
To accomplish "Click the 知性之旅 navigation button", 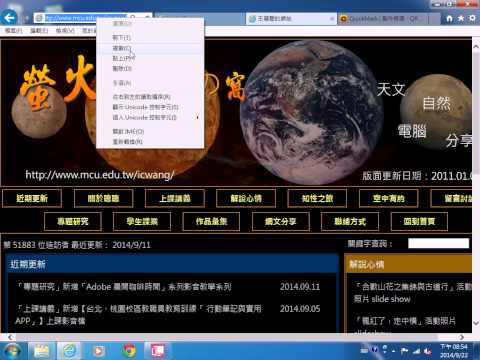I will [x=317, y=198].
